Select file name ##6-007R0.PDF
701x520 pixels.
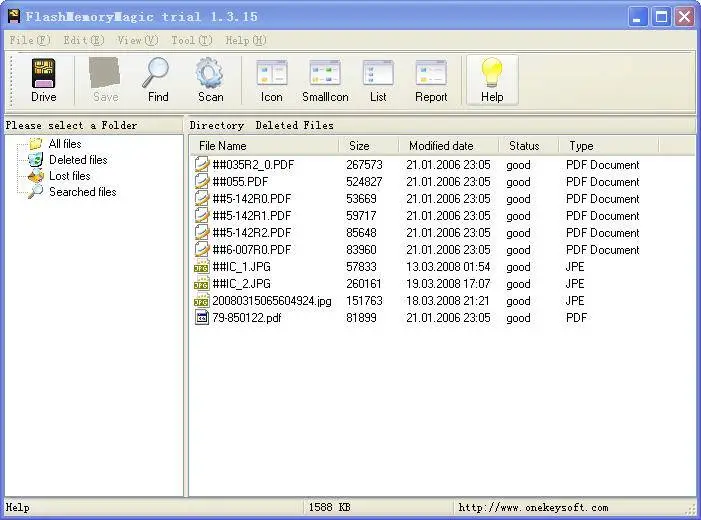[x=252, y=250]
